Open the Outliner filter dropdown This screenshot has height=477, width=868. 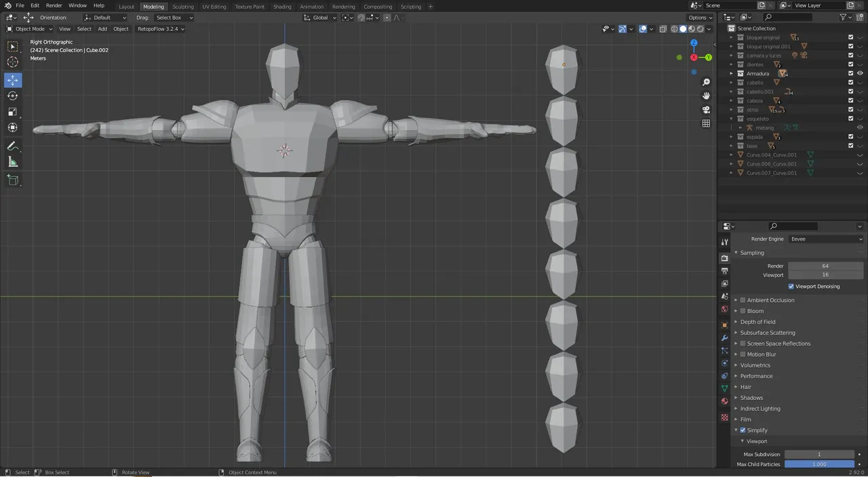[846, 17]
